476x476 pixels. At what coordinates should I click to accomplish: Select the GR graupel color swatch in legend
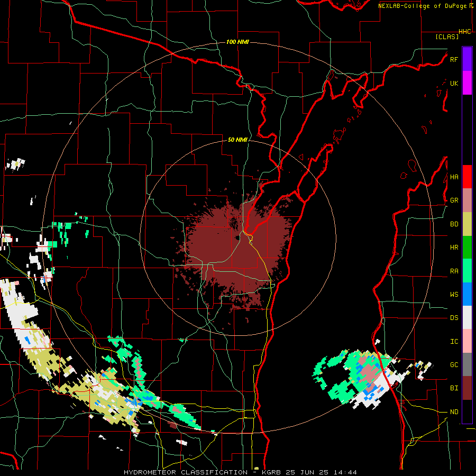point(467,200)
